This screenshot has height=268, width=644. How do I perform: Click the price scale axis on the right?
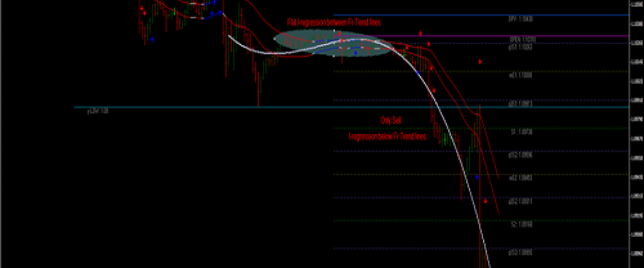click(636, 134)
